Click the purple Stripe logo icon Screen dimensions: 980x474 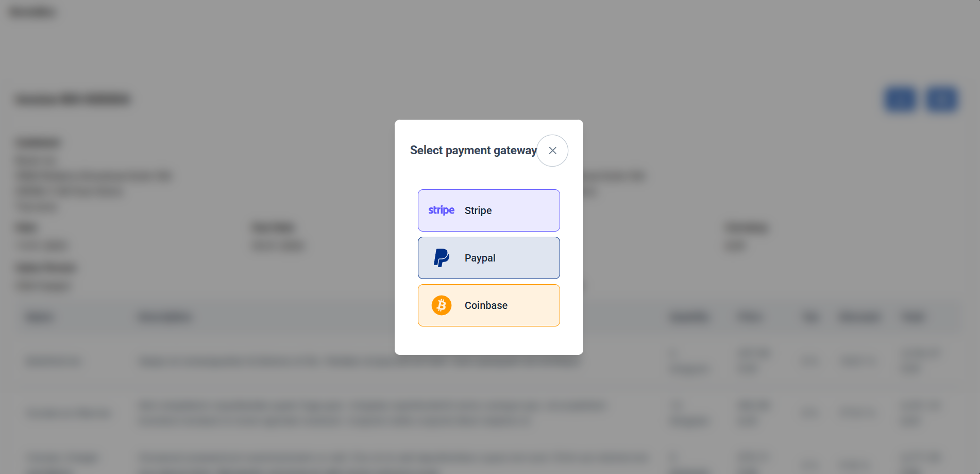pyautogui.click(x=441, y=210)
